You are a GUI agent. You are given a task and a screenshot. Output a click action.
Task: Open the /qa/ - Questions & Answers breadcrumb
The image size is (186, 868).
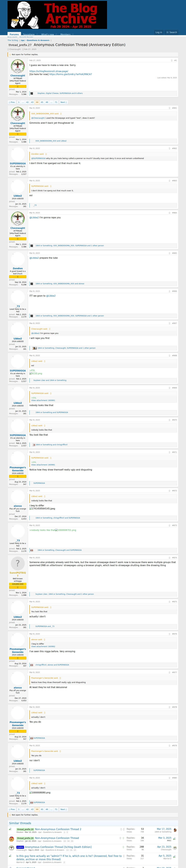[x=35, y=41]
